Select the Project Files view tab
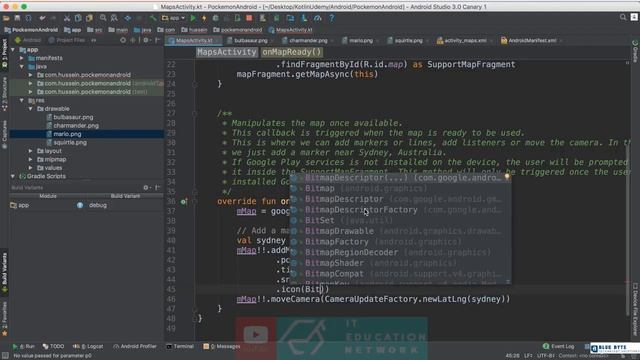This screenshot has width=640, height=360. click(67, 40)
